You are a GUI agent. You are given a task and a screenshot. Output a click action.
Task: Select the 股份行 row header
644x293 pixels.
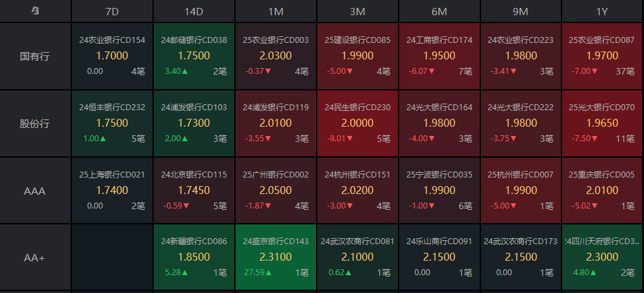click(35, 123)
